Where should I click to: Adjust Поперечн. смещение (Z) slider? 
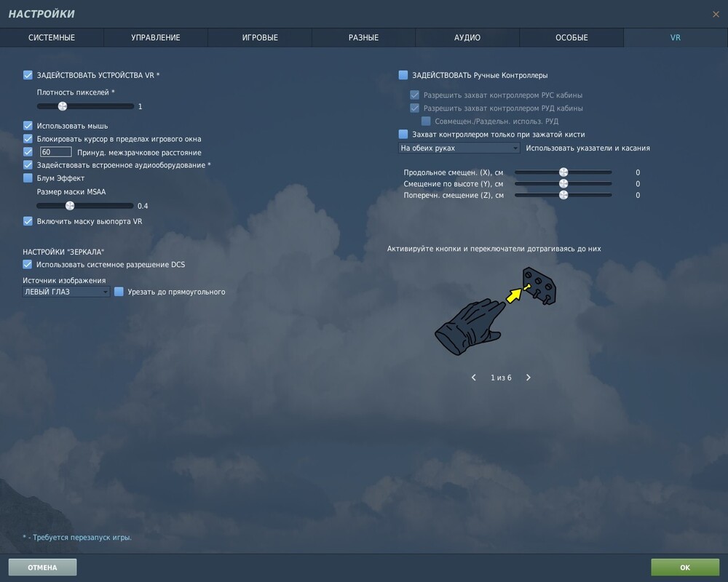[x=563, y=195]
